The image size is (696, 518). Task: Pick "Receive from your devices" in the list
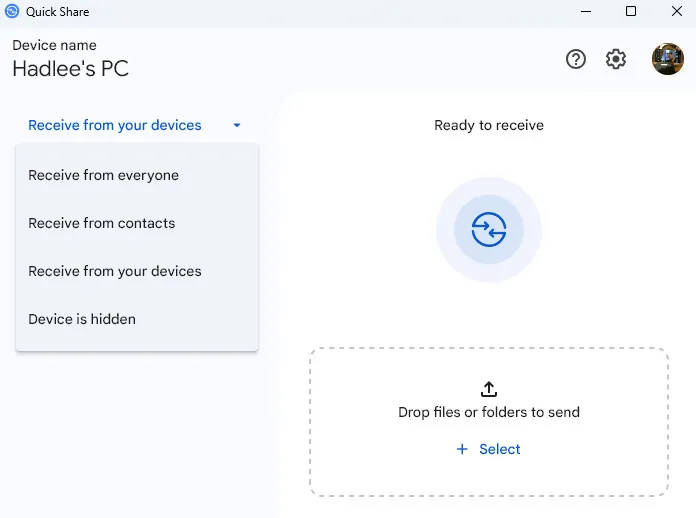(115, 271)
